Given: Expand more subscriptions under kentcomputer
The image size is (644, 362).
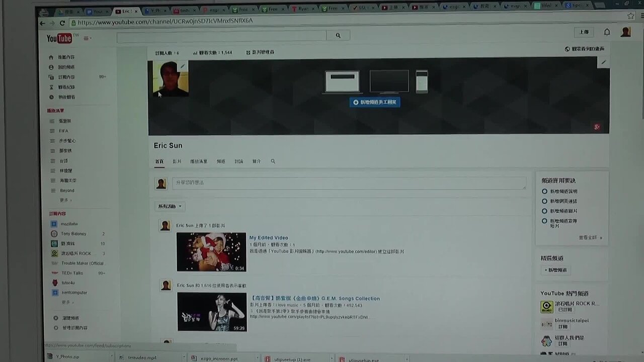Looking at the screenshot, I should tap(67, 302).
